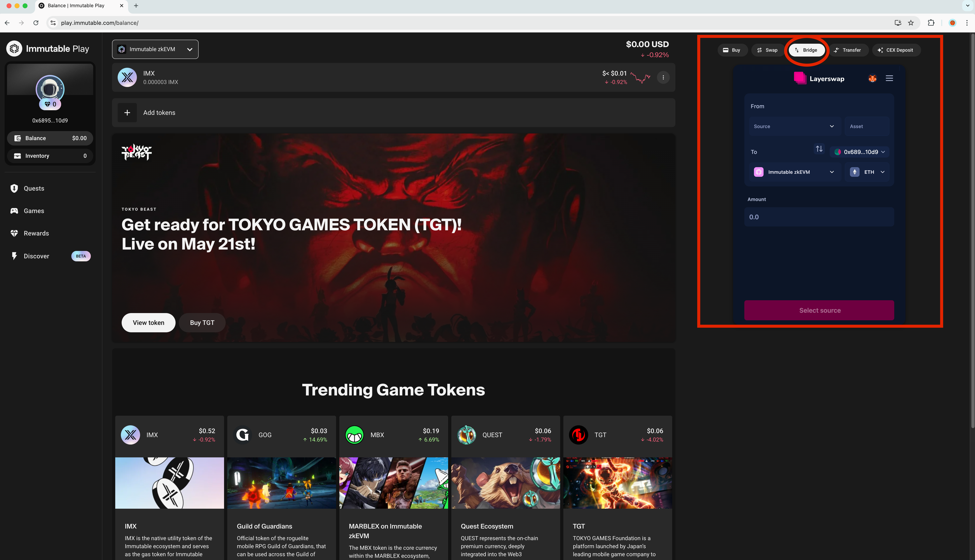The height and width of the screenshot is (560, 975).
Task: Open the Inventory menu item
Action: 50,156
